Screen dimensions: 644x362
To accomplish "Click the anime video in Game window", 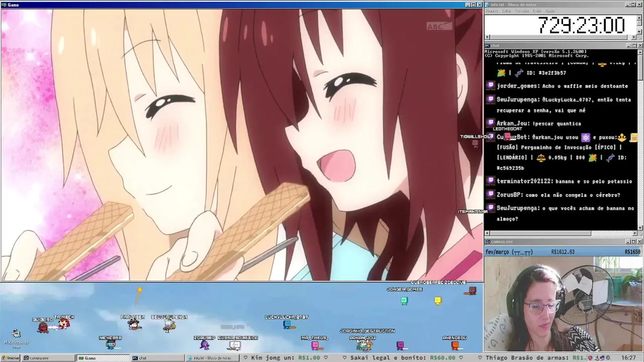I will pos(242,145).
